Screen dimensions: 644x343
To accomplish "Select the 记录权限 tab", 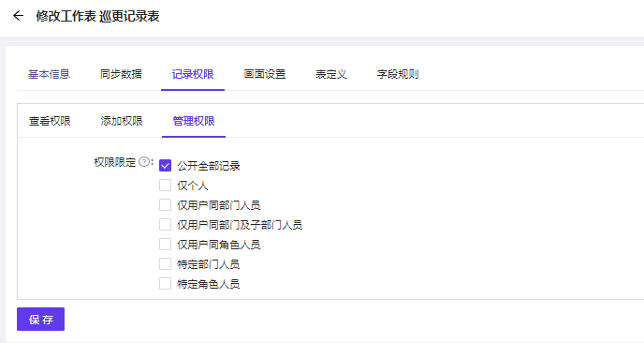I will click(x=193, y=74).
